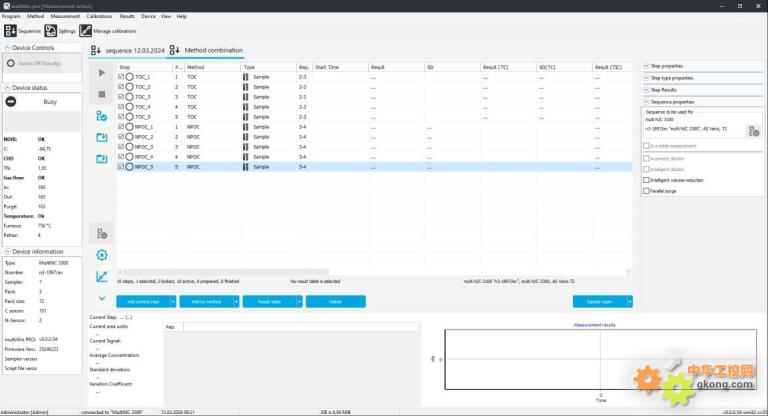Enable Intelligent volume reduction checkbox
The height and width of the screenshot is (416, 768).
(x=646, y=180)
